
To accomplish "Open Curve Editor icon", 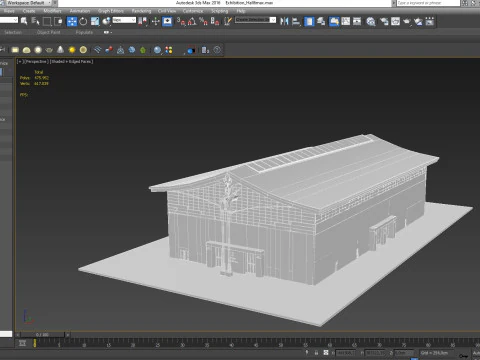I will [346, 21].
